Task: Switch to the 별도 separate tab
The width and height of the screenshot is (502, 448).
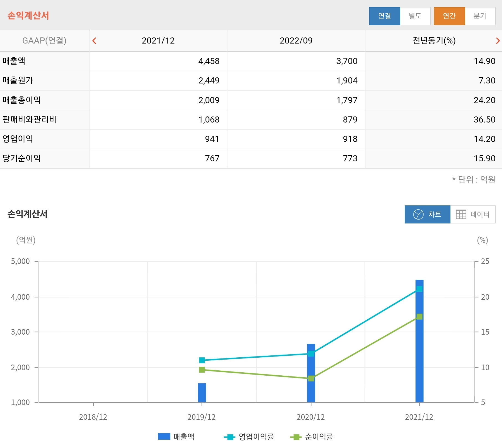Action: (415, 16)
